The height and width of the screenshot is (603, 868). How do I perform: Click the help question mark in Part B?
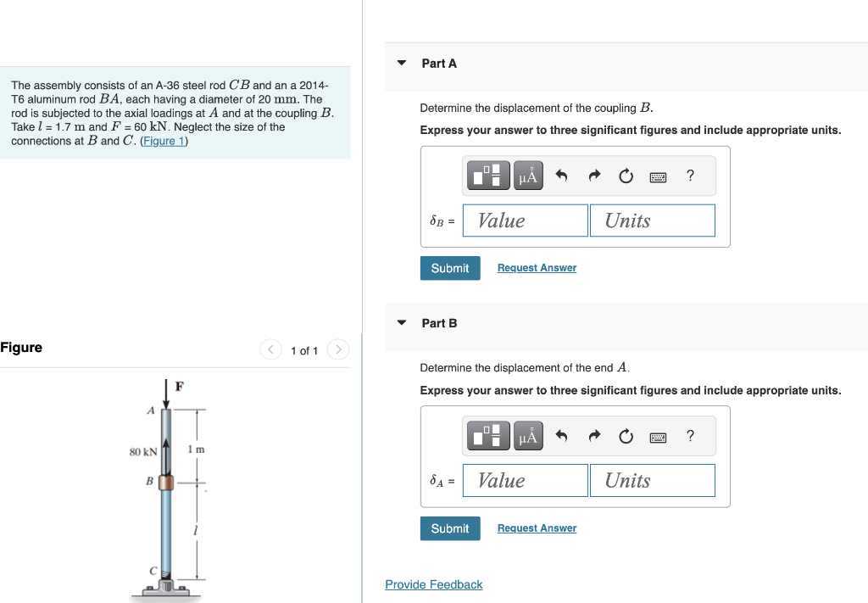(x=689, y=435)
